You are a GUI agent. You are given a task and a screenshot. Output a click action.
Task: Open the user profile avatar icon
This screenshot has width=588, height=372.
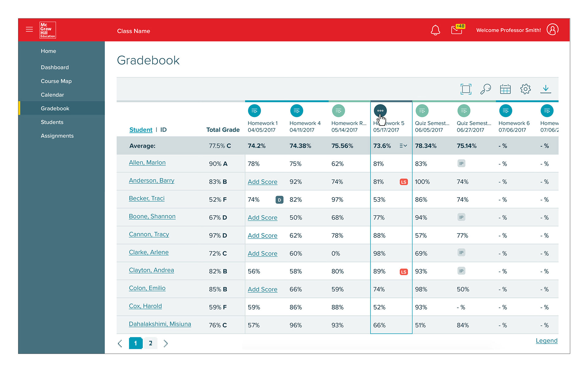(x=552, y=30)
